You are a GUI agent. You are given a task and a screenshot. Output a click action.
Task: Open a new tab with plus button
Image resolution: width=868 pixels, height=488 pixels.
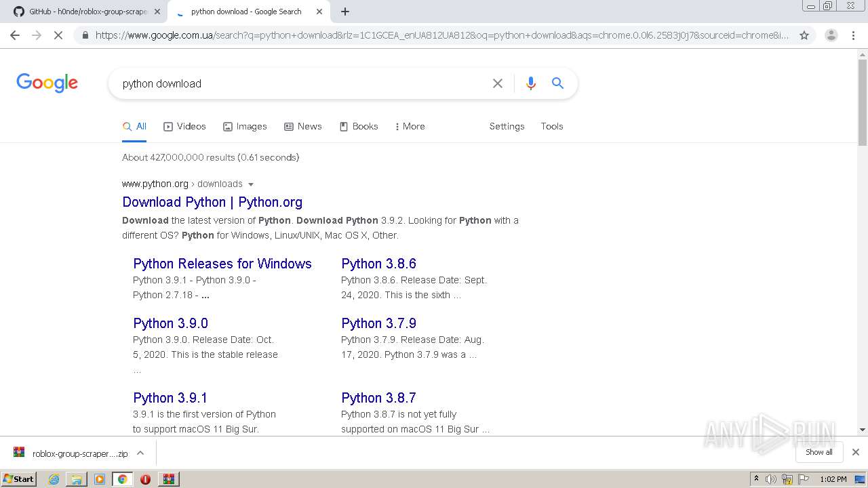coord(345,12)
